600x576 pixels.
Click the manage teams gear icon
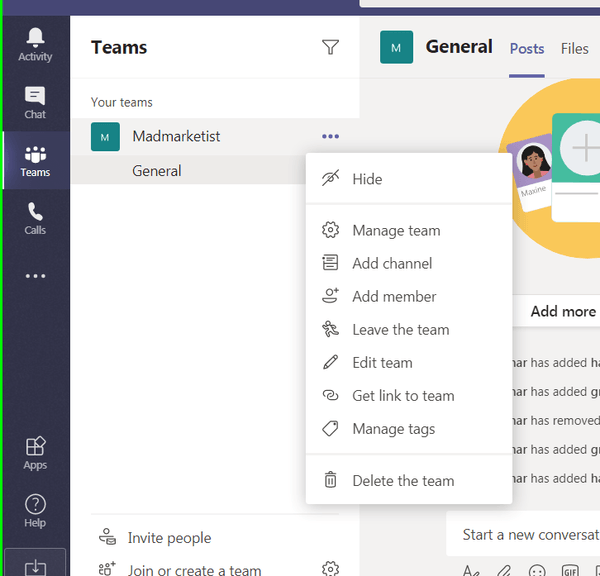tap(330, 569)
